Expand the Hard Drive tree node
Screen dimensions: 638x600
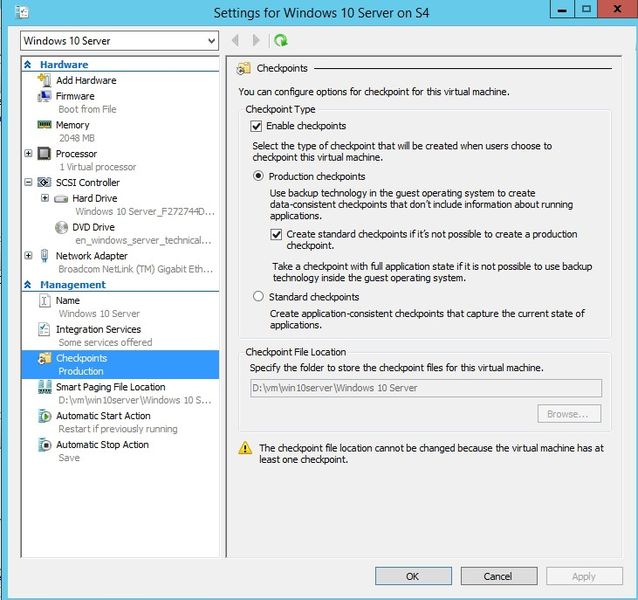[45, 198]
